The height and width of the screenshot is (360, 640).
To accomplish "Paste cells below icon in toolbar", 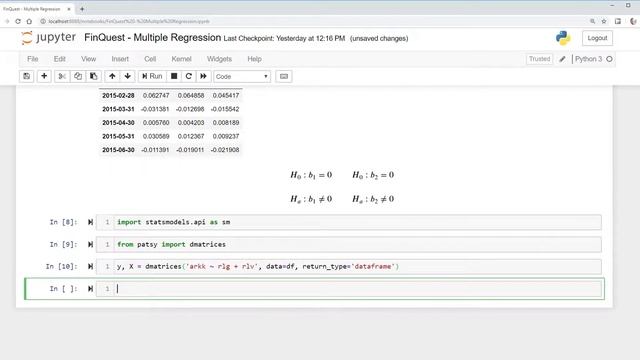I will (93, 76).
